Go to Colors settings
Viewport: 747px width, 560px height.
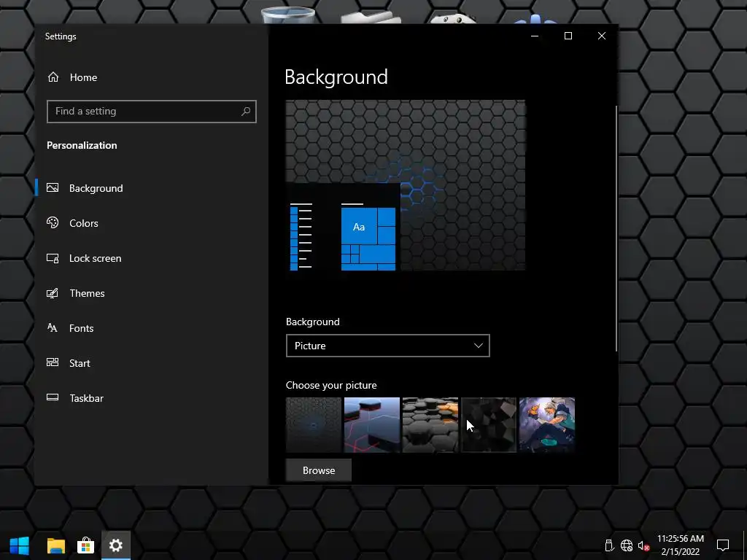pyautogui.click(x=84, y=223)
